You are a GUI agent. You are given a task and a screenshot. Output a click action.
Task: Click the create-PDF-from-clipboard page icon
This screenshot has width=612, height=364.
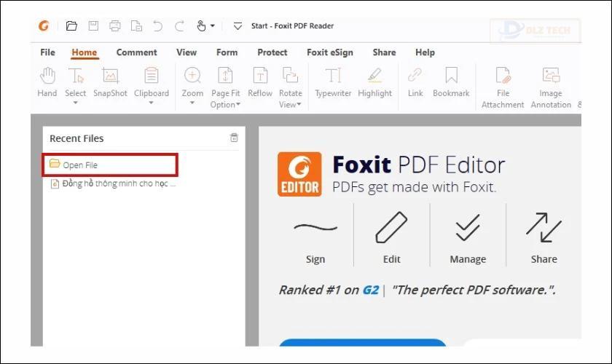coord(136,25)
